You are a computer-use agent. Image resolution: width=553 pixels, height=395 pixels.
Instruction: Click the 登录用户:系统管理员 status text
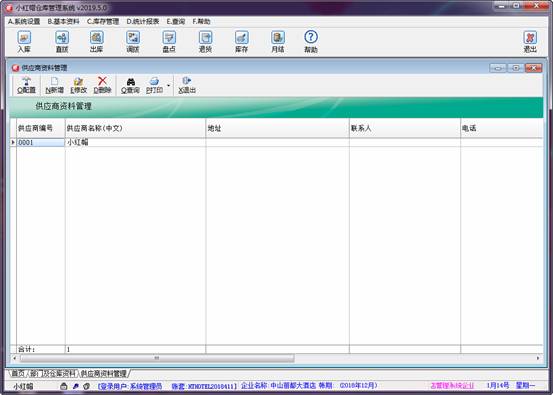pyautogui.click(x=130, y=386)
